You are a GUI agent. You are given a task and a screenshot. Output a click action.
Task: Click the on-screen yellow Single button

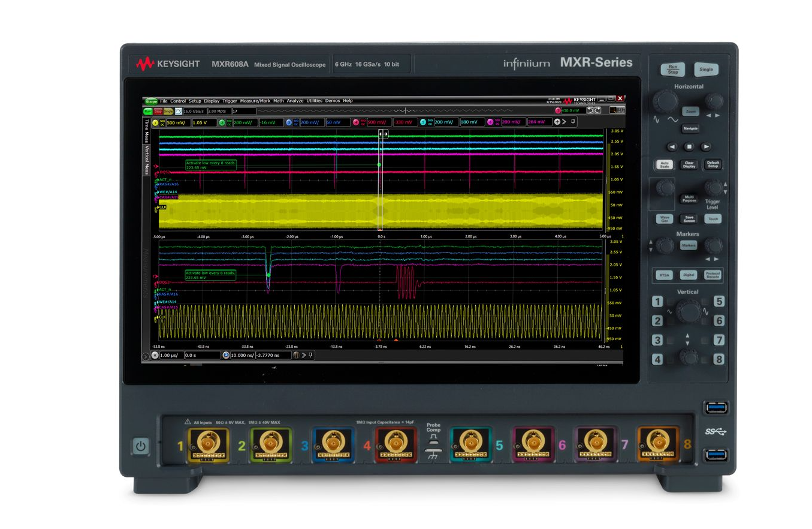click(x=168, y=111)
